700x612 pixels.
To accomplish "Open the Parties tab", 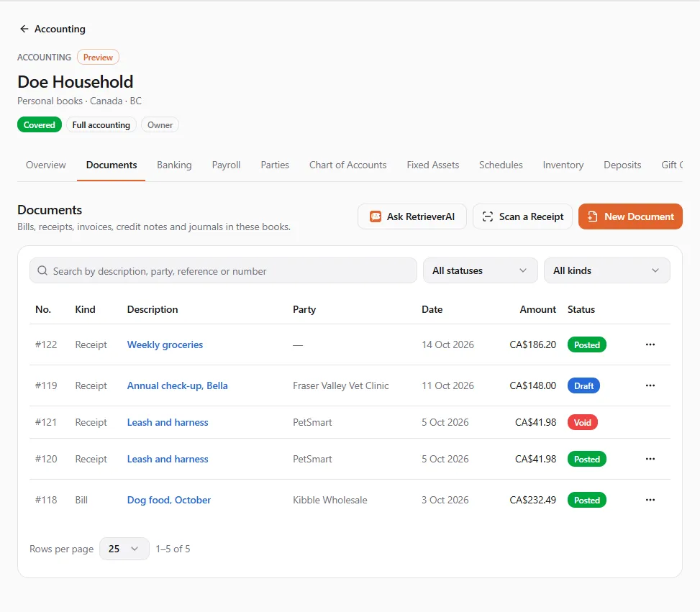I will [x=275, y=165].
